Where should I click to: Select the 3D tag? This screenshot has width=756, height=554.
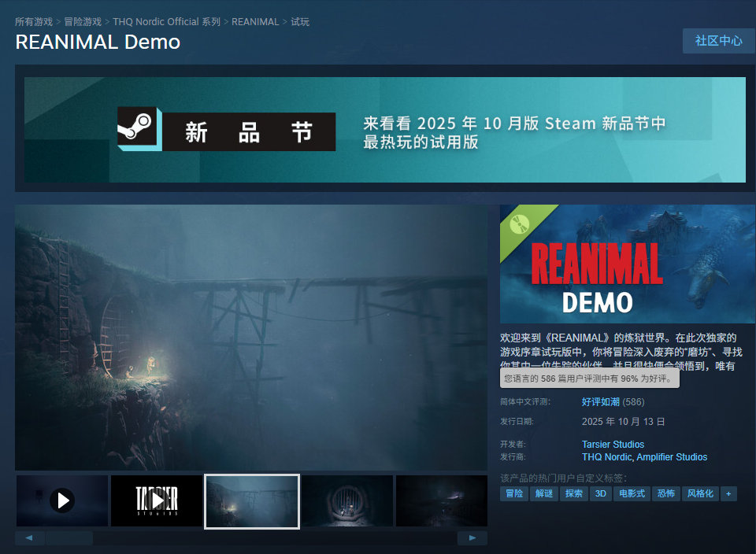tap(600, 493)
